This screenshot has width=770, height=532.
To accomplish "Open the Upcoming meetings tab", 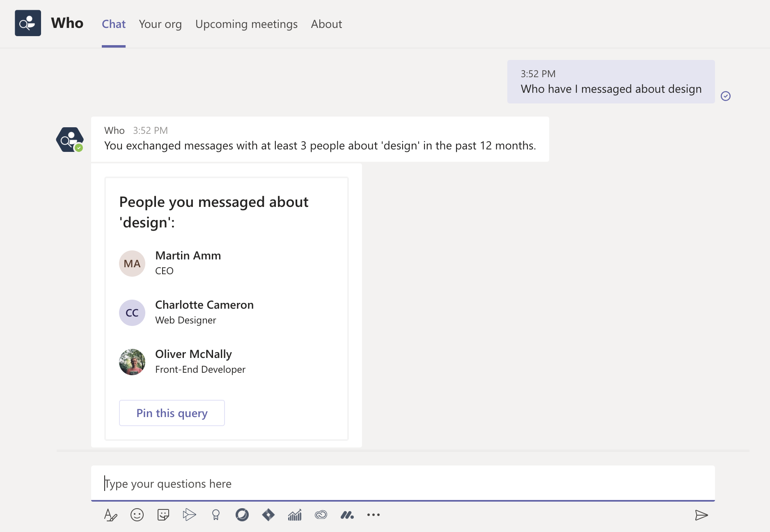I will point(246,24).
